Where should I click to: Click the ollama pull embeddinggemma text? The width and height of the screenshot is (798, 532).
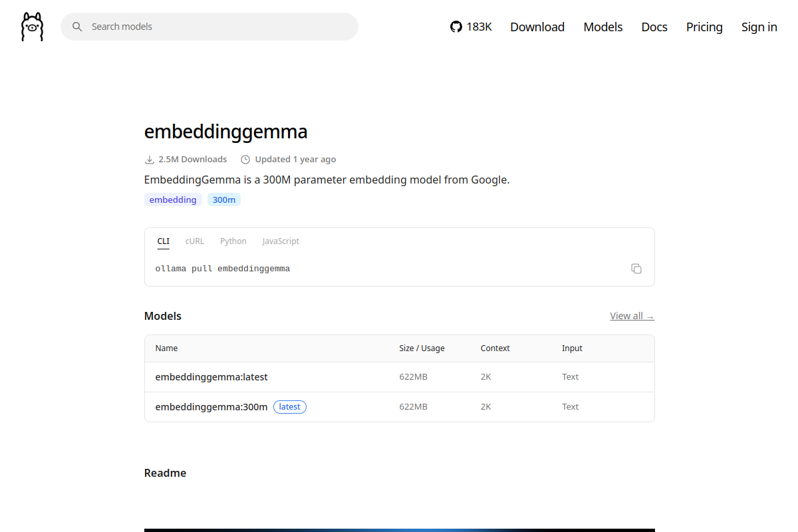[x=223, y=269]
